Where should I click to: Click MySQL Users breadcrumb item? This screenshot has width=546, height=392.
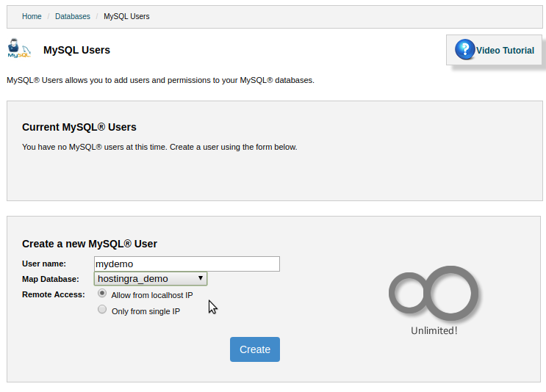126,16
